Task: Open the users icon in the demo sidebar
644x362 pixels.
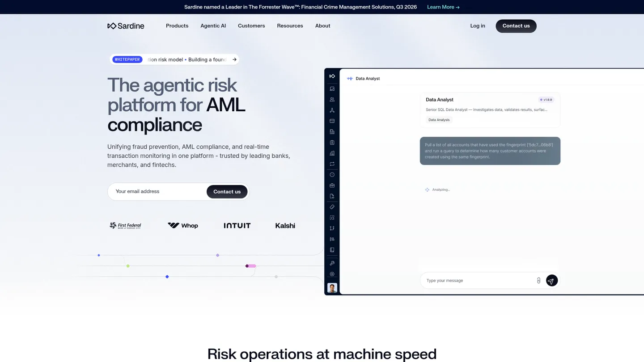Action: tap(332, 100)
